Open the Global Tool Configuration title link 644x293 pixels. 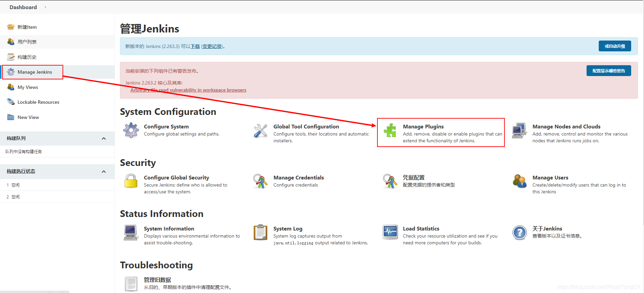(306, 126)
